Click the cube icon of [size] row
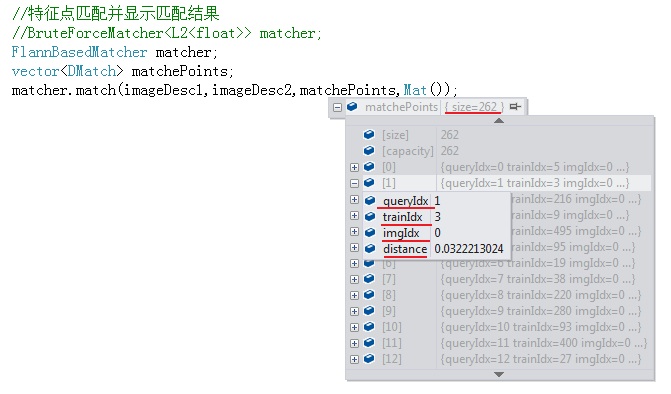 369,135
